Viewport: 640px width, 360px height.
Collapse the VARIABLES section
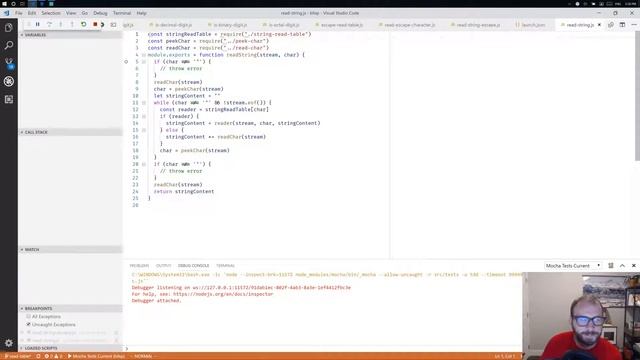coord(70,35)
